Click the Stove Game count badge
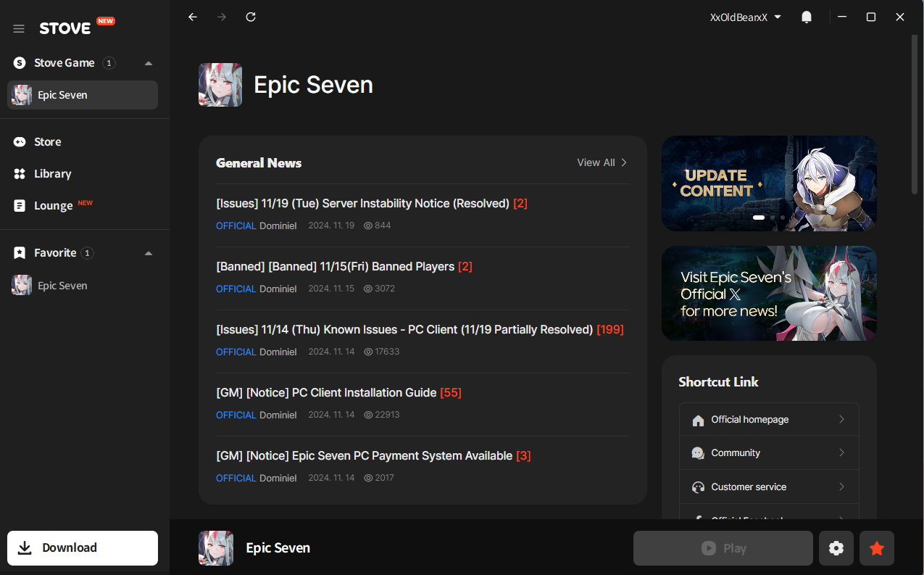Screen dimensions: 924x575 click(109, 63)
